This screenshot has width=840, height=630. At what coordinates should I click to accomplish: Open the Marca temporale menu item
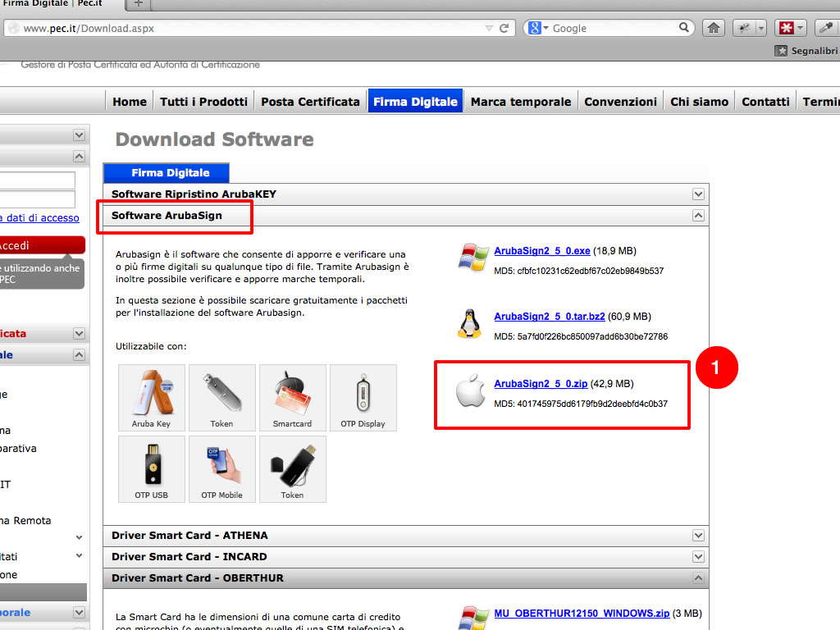coord(520,102)
